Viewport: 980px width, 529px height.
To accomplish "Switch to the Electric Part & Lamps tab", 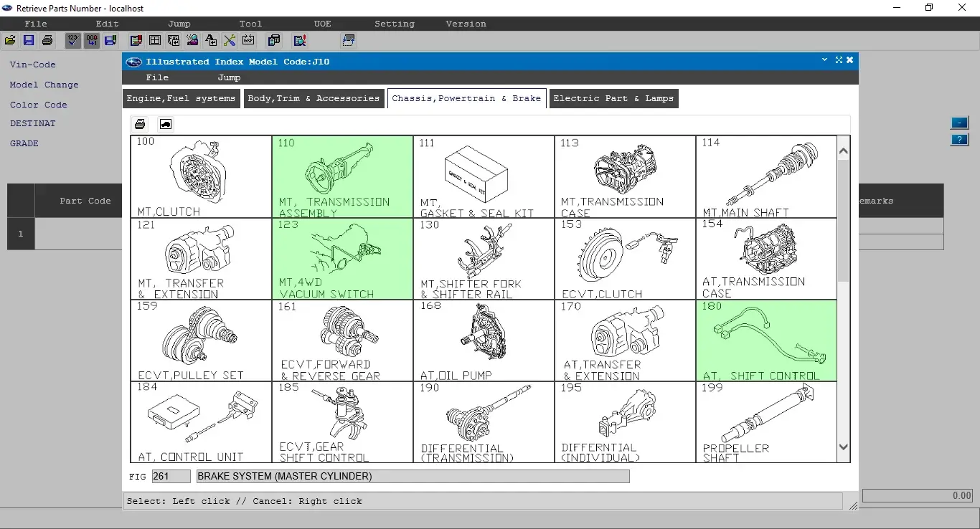I will coord(613,98).
